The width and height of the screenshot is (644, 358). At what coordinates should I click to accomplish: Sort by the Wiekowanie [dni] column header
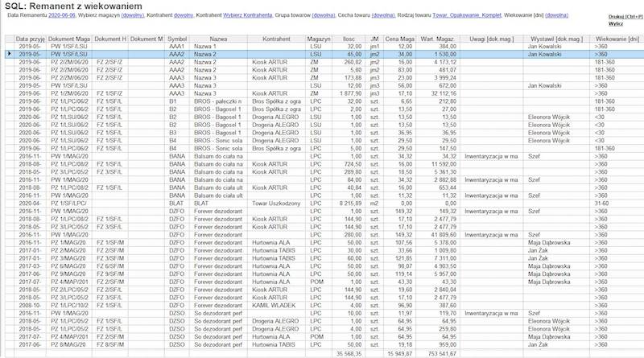617,39
